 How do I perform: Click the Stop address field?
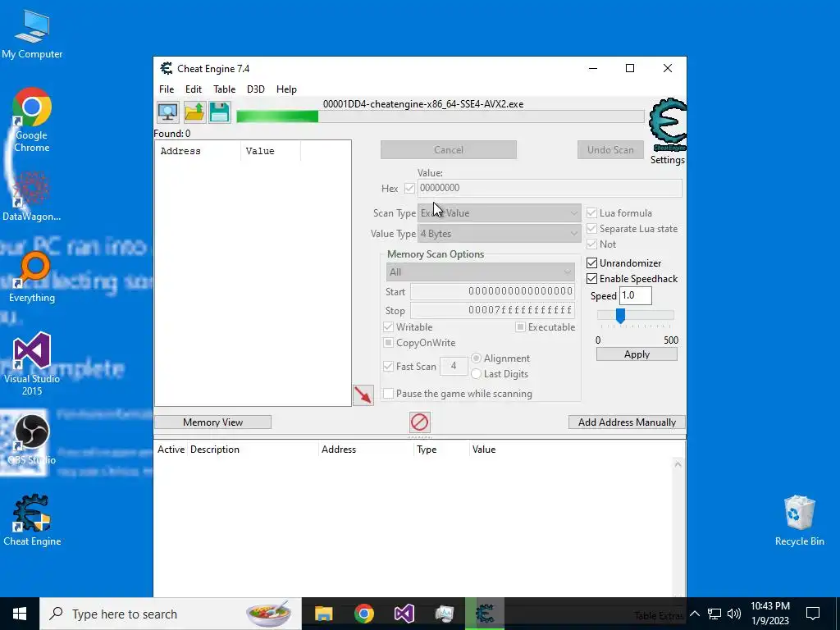(x=493, y=311)
